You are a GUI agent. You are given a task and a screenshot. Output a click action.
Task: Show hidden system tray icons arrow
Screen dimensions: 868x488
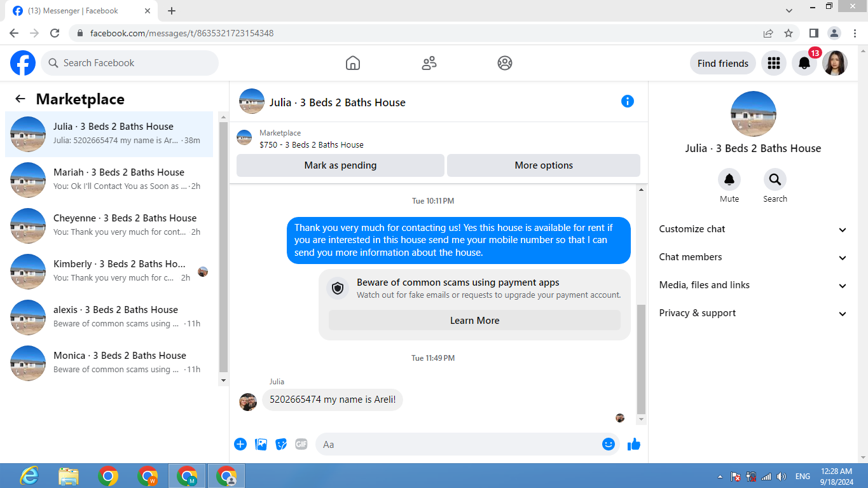tap(720, 477)
